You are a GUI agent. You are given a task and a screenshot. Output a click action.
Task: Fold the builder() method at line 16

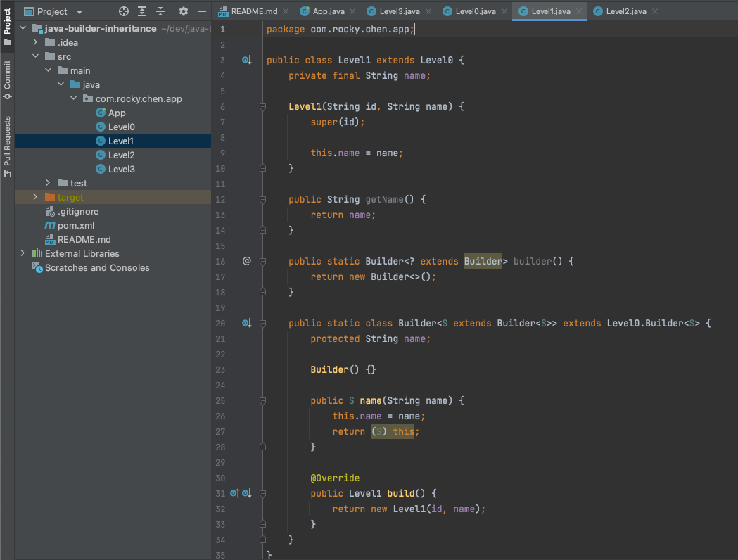pos(262,261)
